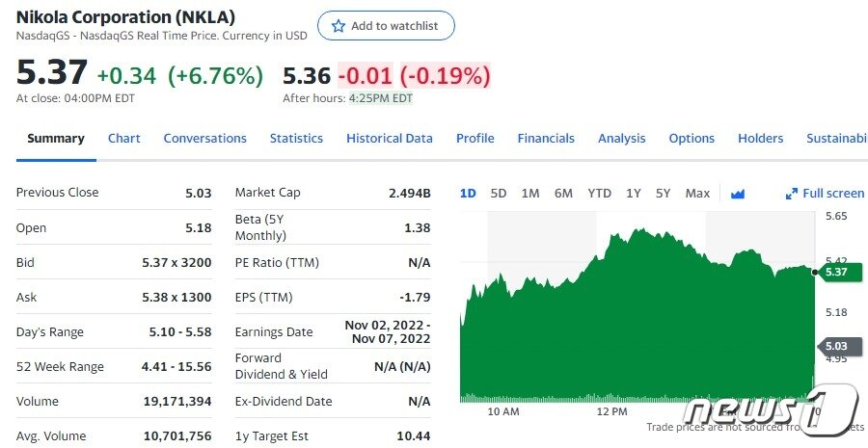
Task: View the Holders tab
Action: coord(760,138)
